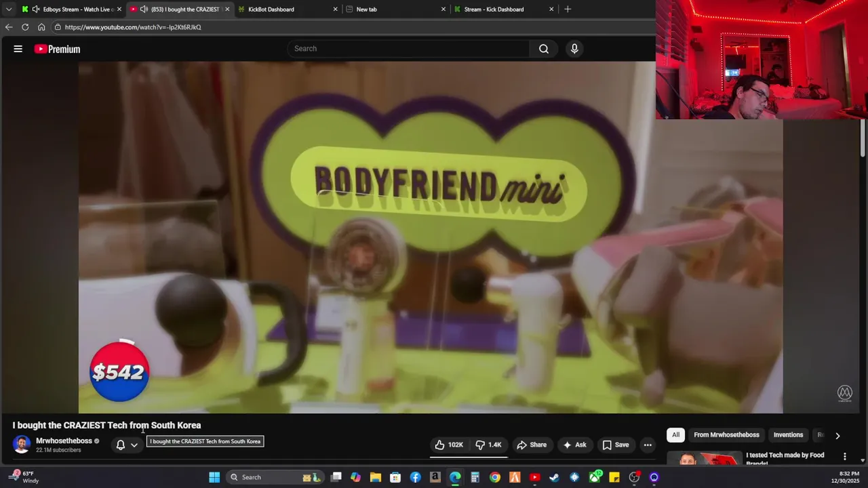Image resolution: width=868 pixels, height=488 pixels.
Task: Switch to Stream - Kick Dashboard tab
Action: (503, 9)
